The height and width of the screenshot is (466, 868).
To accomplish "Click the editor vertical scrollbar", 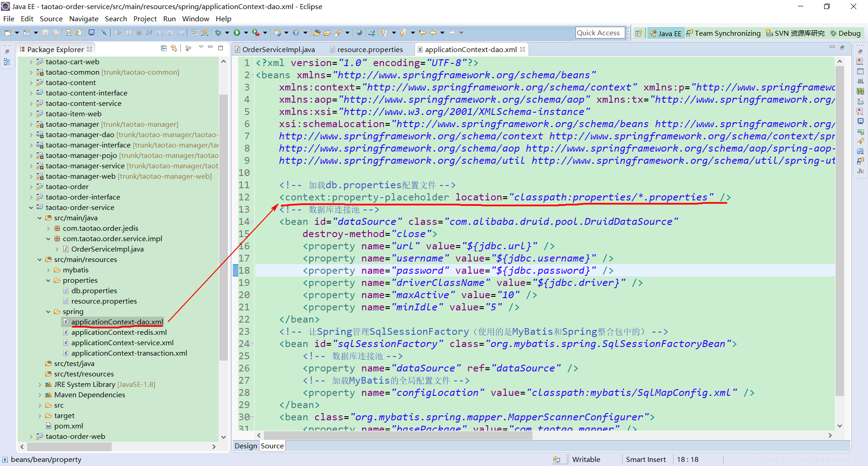I will (x=840, y=231).
